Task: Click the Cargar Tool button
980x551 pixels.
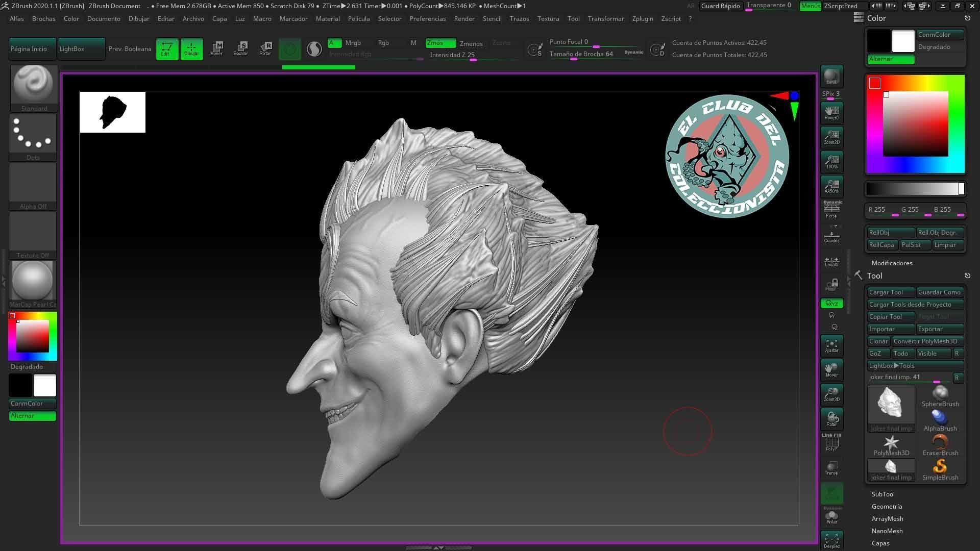Action: click(x=891, y=292)
